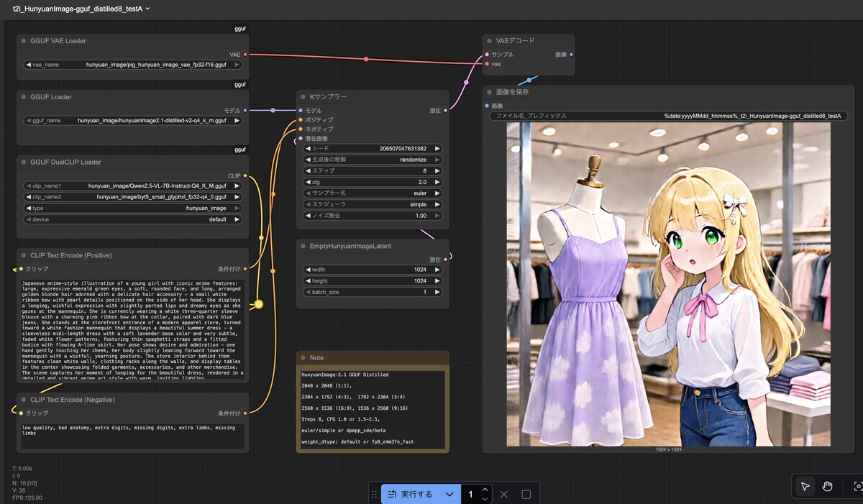Select the arrow pointer select mode icon
The height and width of the screenshot is (504, 863).
pos(805,487)
